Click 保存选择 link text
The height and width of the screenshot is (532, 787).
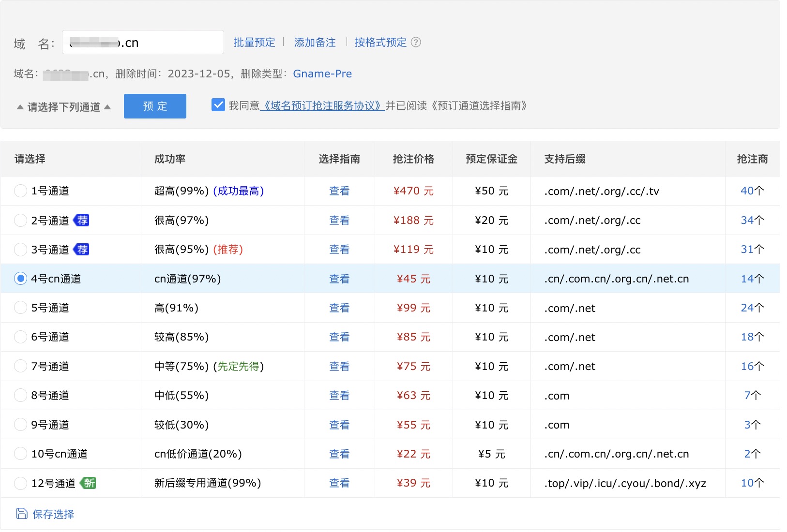[x=53, y=514]
